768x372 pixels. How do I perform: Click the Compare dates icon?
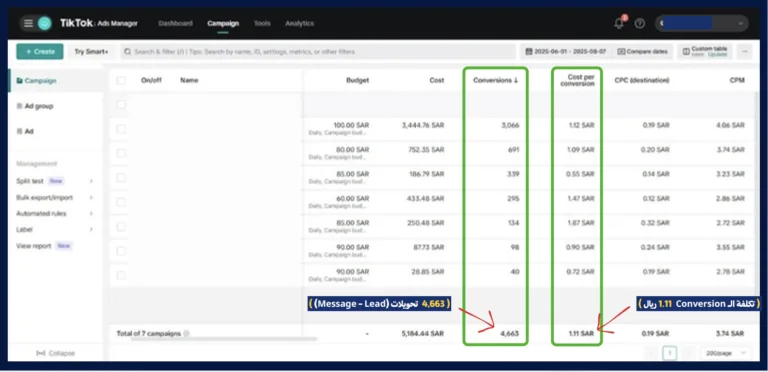621,51
